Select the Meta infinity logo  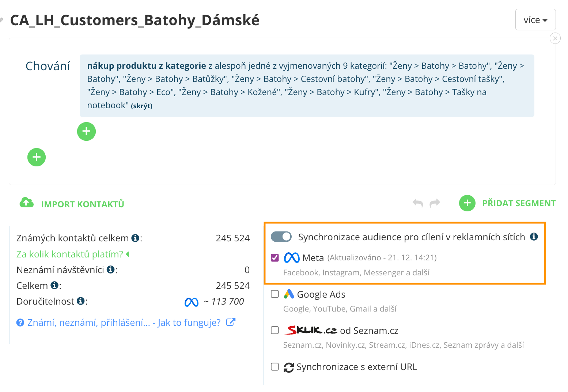tap(291, 257)
